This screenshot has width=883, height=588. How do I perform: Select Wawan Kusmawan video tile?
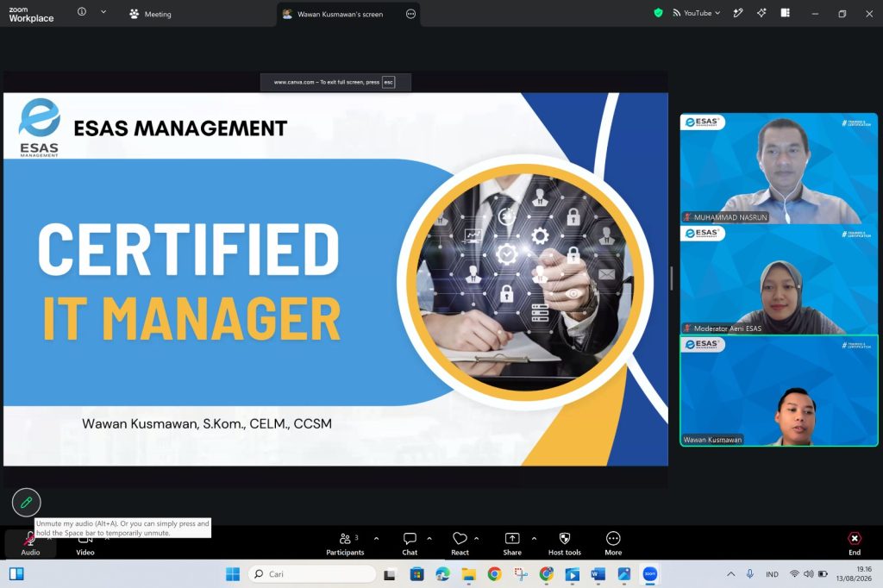tap(779, 391)
